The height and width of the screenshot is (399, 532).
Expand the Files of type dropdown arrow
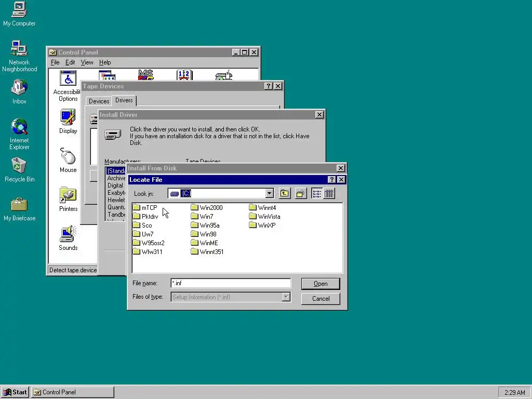pos(286,297)
